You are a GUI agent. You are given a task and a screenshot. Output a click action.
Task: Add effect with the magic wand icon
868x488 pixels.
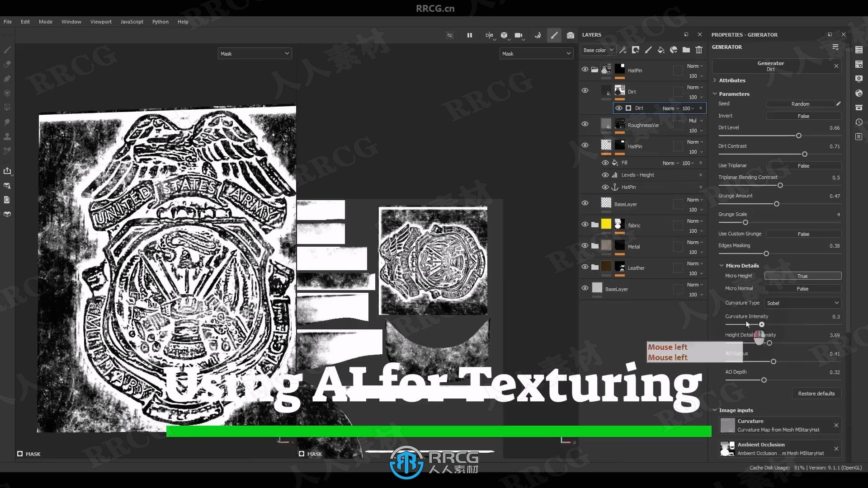tap(623, 50)
